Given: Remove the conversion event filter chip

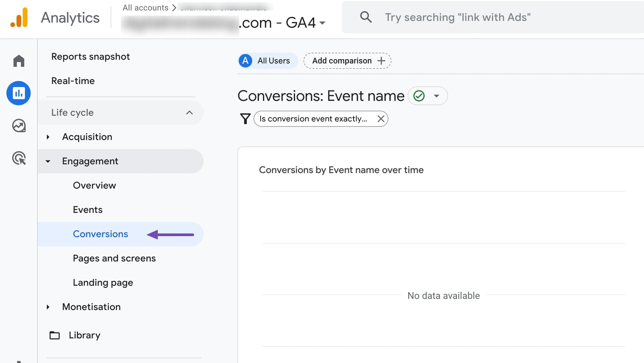Looking at the screenshot, I should [x=381, y=119].
